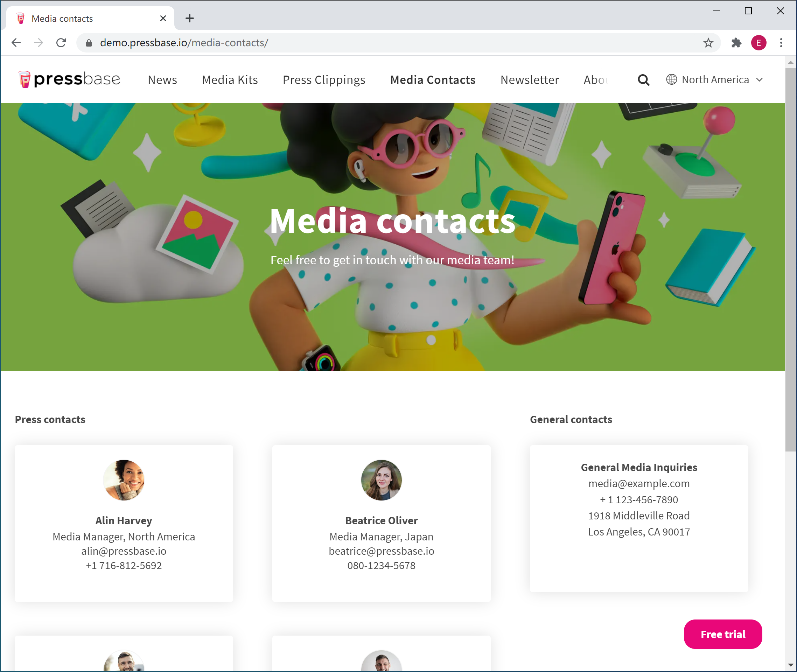Select the Newsletter navigation item
797x672 pixels.
[x=530, y=80]
